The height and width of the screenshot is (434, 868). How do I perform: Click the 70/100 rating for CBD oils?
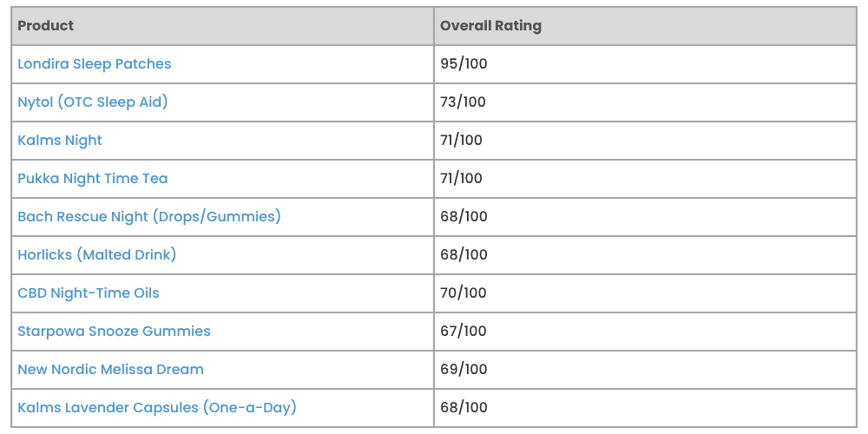point(464,293)
